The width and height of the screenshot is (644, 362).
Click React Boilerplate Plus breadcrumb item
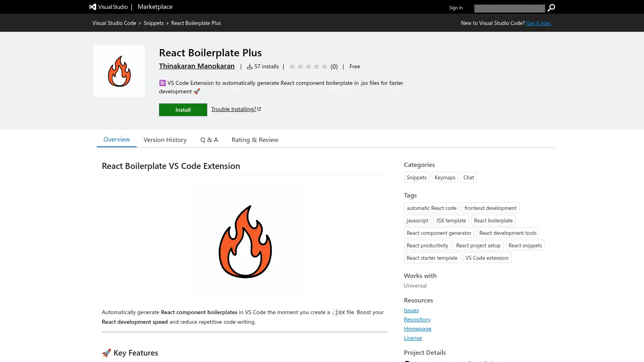pos(196,23)
